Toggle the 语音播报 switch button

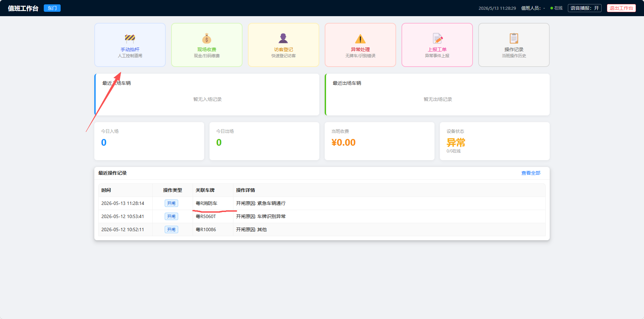[585, 8]
